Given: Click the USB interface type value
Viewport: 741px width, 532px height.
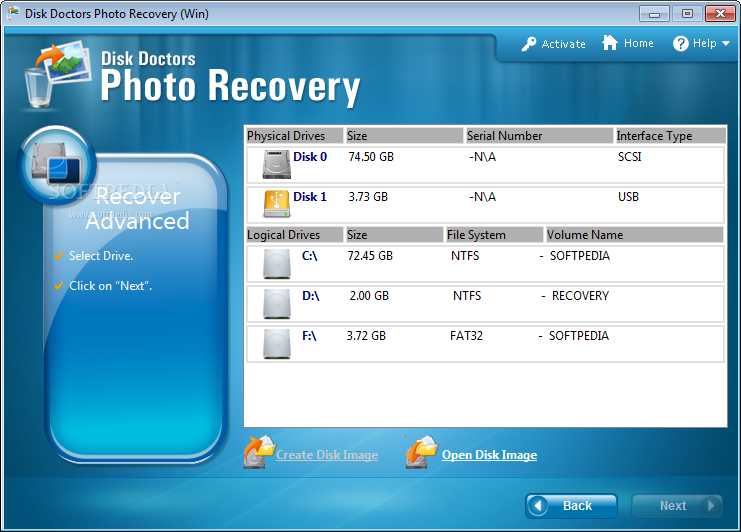Looking at the screenshot, I should (628, 197).
